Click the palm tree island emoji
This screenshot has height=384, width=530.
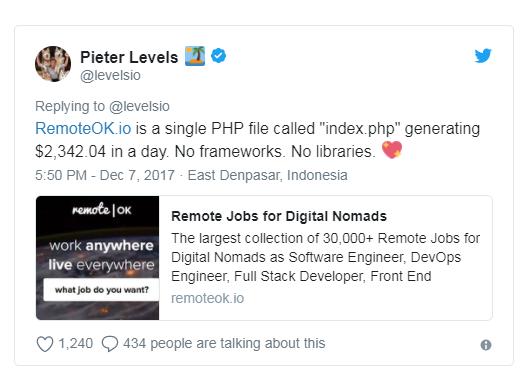(195, 56)
